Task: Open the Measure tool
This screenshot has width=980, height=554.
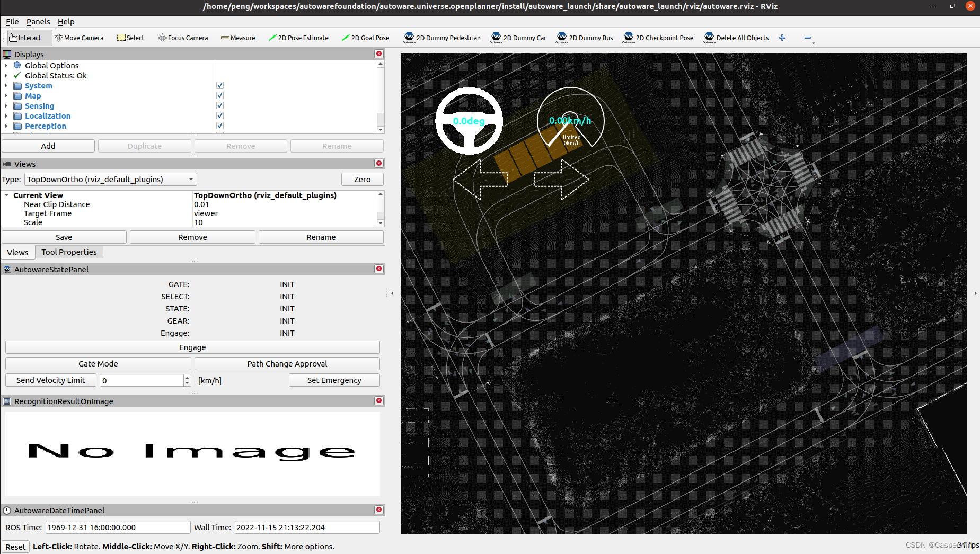Action: 237,38
